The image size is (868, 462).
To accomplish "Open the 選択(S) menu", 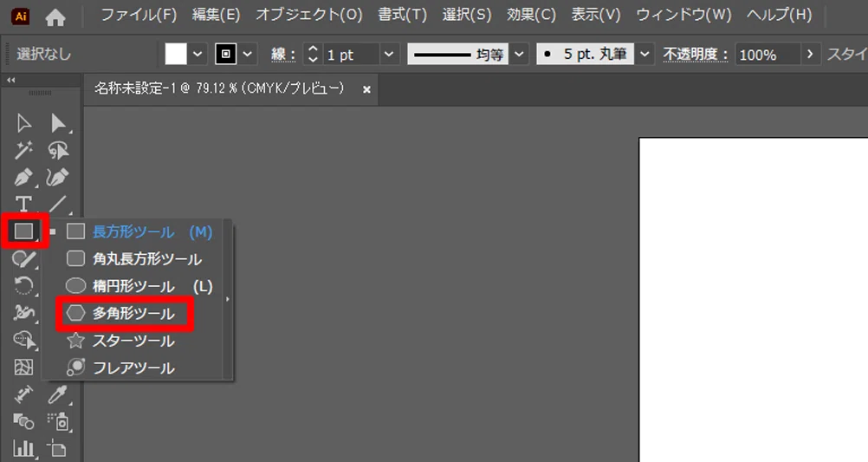I will pyautogui.click(x=467, y=15).
